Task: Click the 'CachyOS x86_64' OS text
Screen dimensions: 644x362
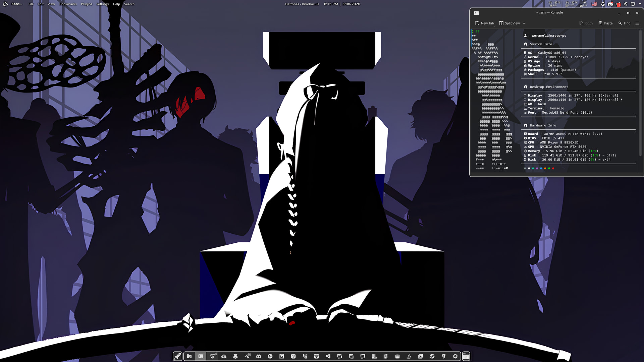Action: pos(552,53)
